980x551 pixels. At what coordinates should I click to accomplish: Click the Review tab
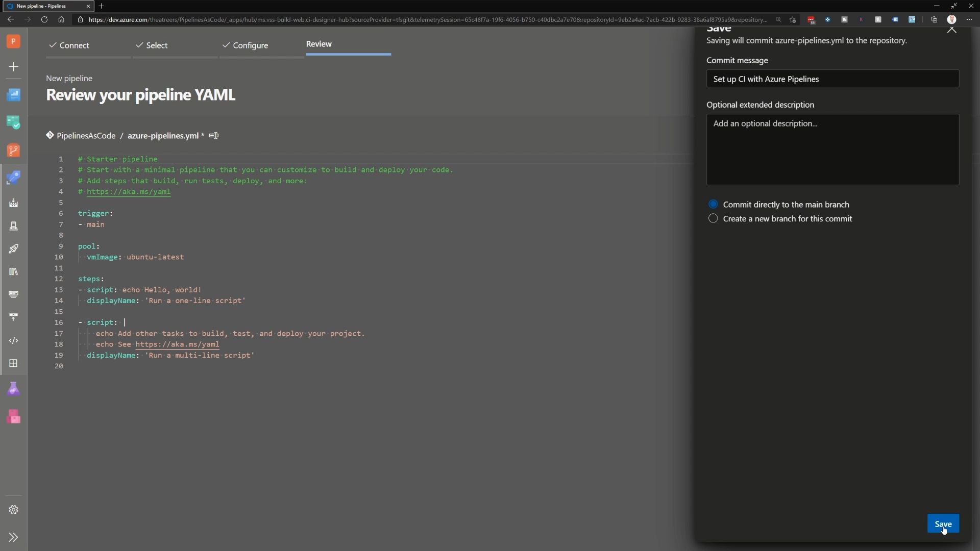click(319, 43)
